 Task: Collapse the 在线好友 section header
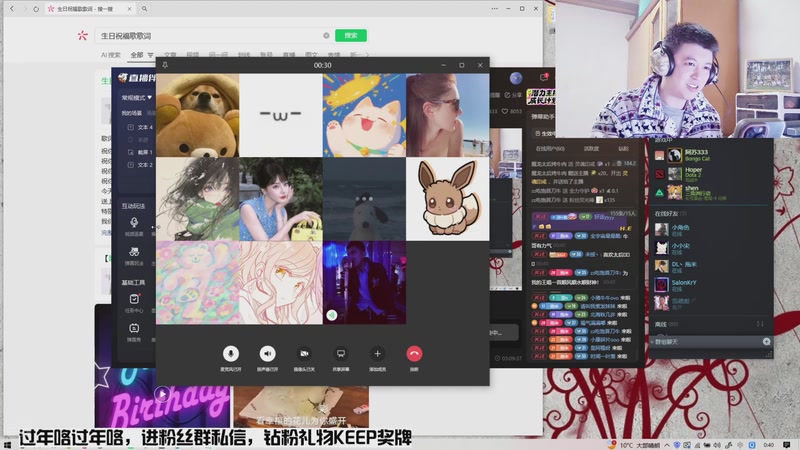(x=670, y=213)
